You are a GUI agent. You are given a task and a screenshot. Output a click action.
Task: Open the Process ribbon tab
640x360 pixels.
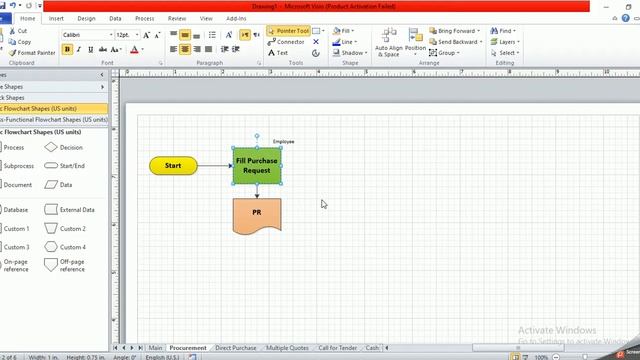pos(144,18)
